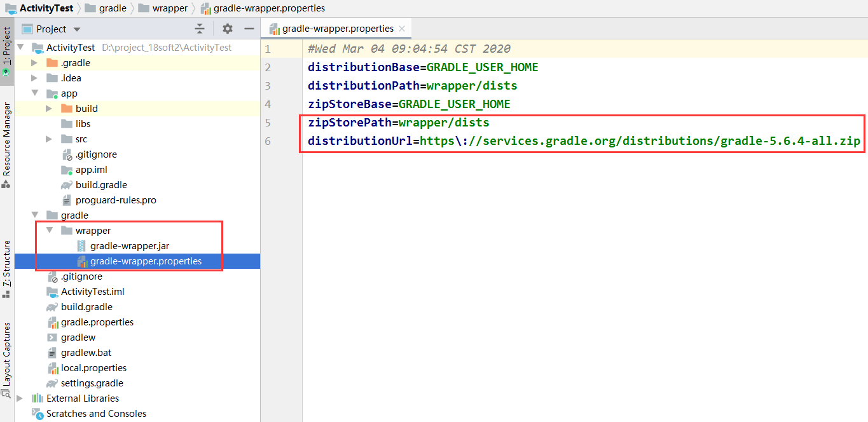Screen dimensions: 868x422
Task: Expand the src folder
Action: [49, 139]
